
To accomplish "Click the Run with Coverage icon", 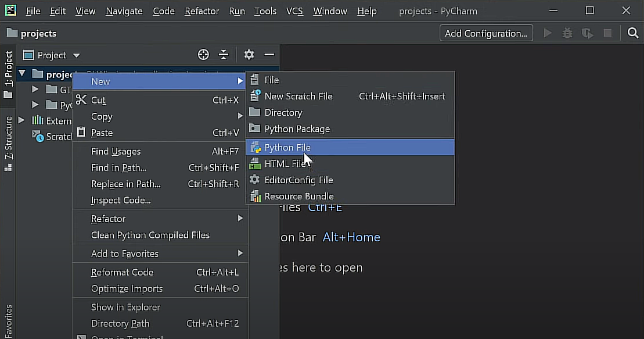I will pos(587,33).
